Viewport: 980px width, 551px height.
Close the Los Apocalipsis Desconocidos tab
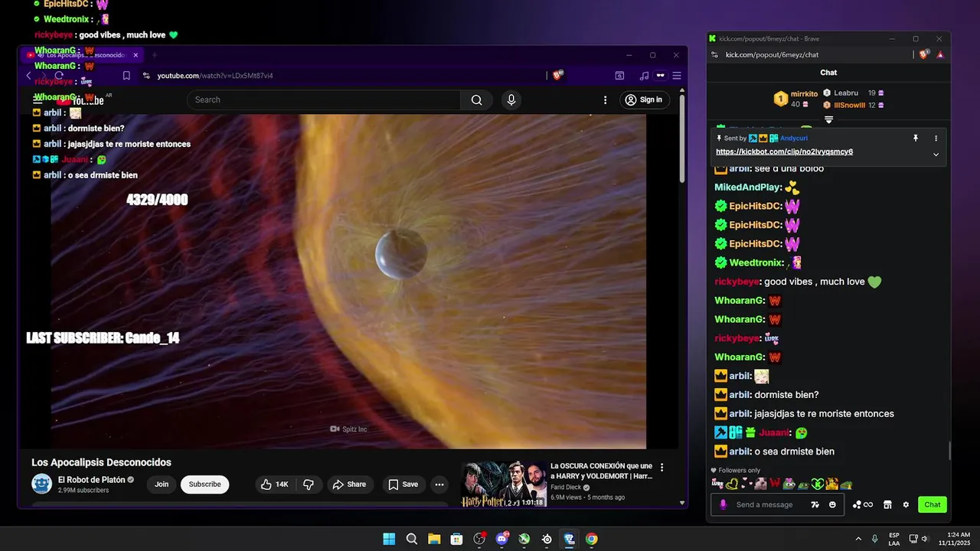pyautogui.click(x=136, y=55)
